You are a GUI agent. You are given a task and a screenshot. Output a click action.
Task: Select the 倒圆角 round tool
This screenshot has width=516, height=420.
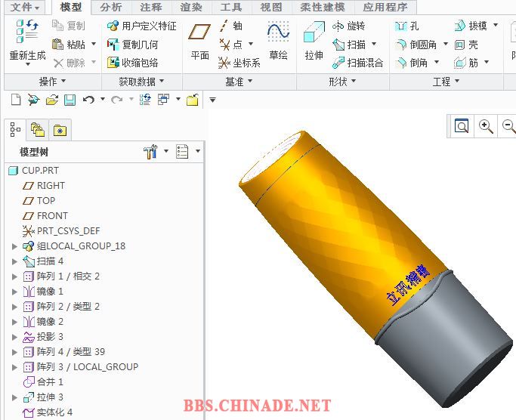(x=416, y=44)
